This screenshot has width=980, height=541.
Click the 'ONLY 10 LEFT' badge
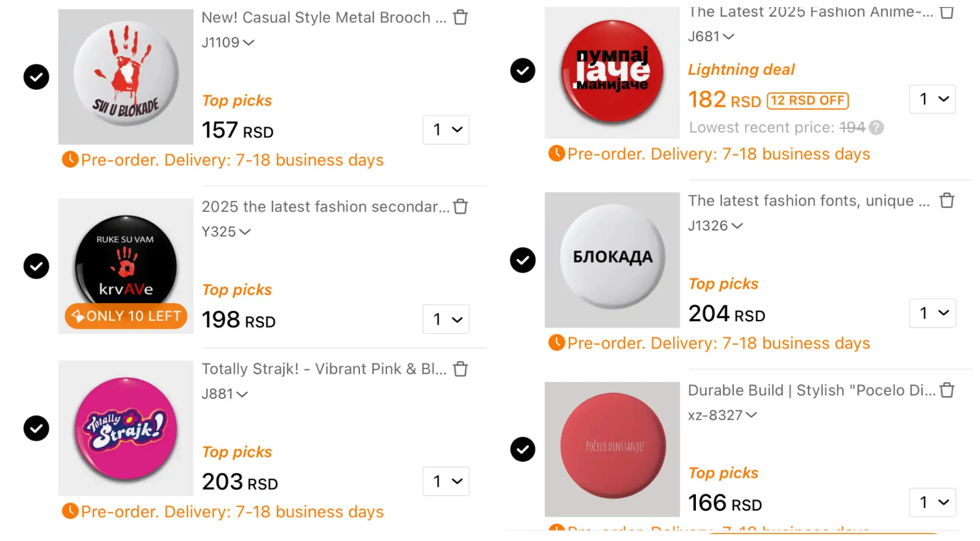[x=125, y=315]
